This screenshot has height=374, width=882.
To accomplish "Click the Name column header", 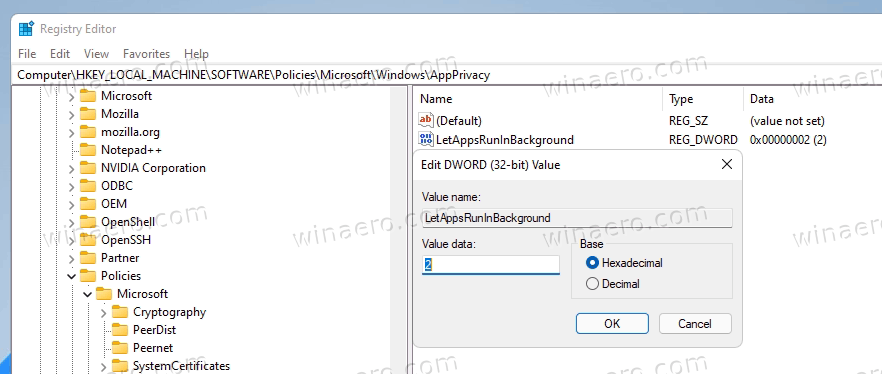I will [x=538, y=99].
